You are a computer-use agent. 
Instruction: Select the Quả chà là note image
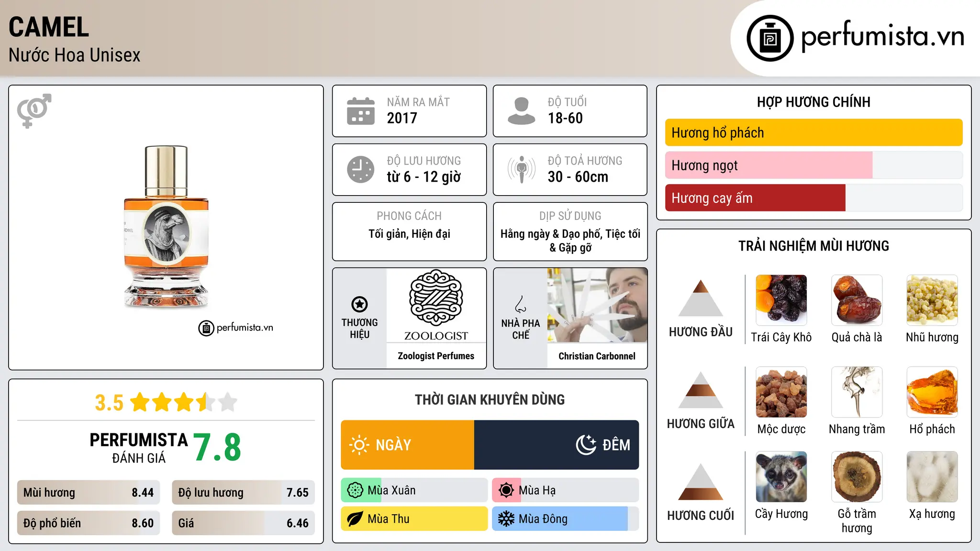[857, 300]
